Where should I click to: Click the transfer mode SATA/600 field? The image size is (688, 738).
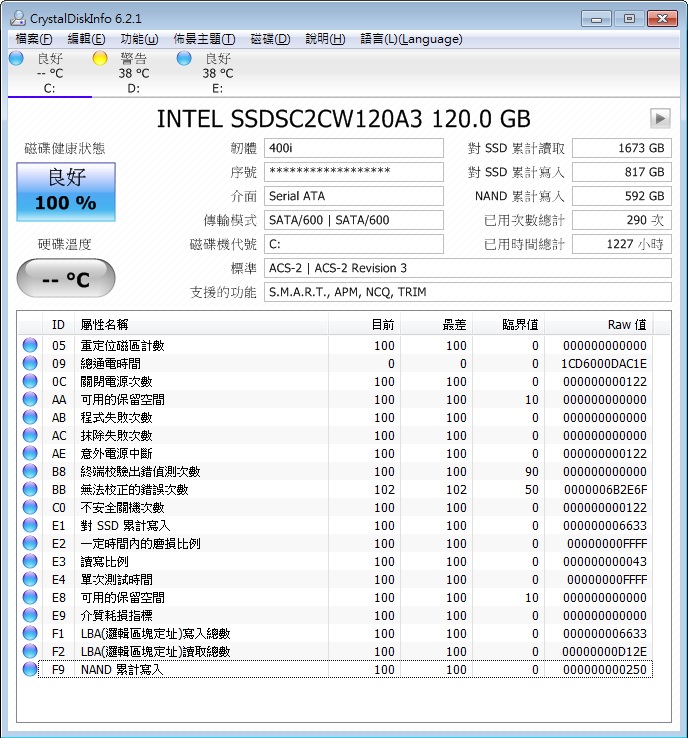point(353,220)
